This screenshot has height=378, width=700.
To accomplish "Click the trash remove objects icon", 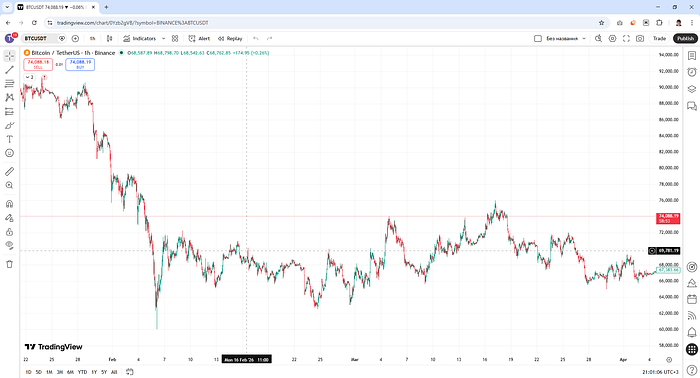I will pyautogui.click(x=9, y=264).
